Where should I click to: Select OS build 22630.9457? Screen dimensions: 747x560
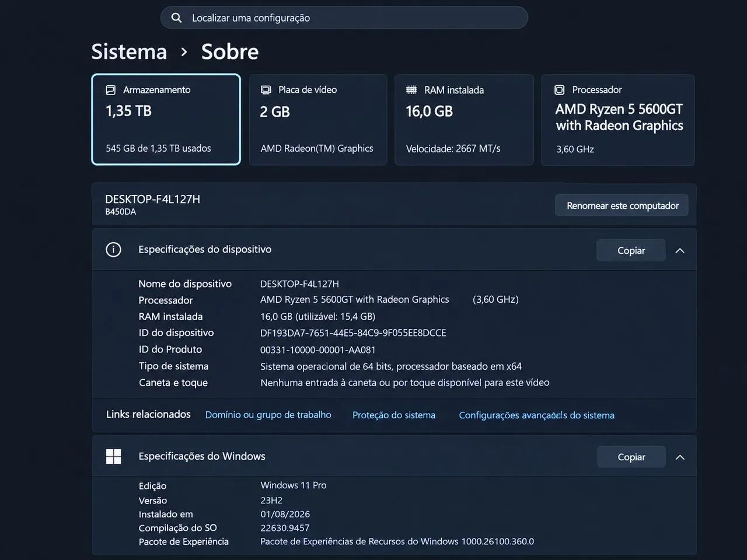(285, 528)
